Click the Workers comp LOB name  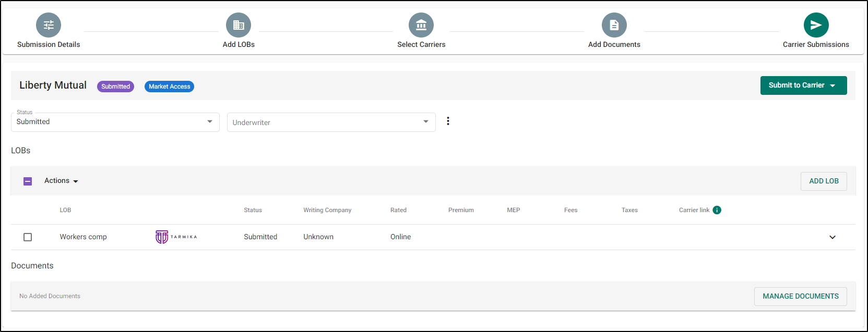coord(83,237)
